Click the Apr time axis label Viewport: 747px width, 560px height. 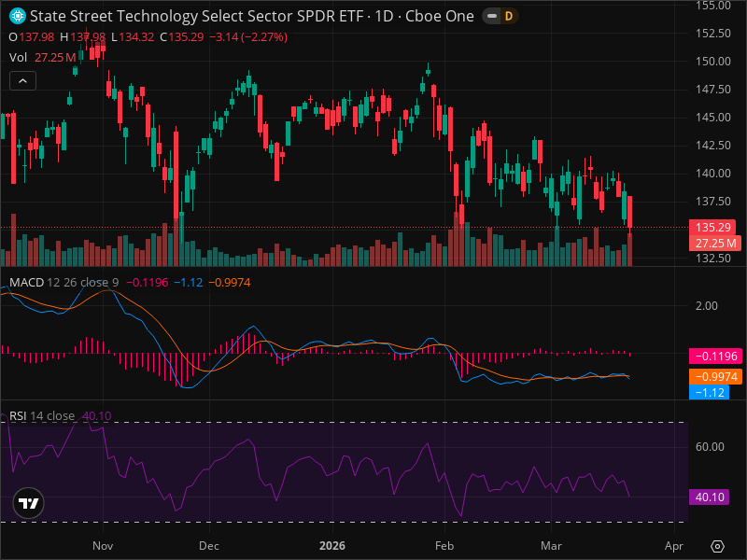pyautogui.click(x=674, y=546)
